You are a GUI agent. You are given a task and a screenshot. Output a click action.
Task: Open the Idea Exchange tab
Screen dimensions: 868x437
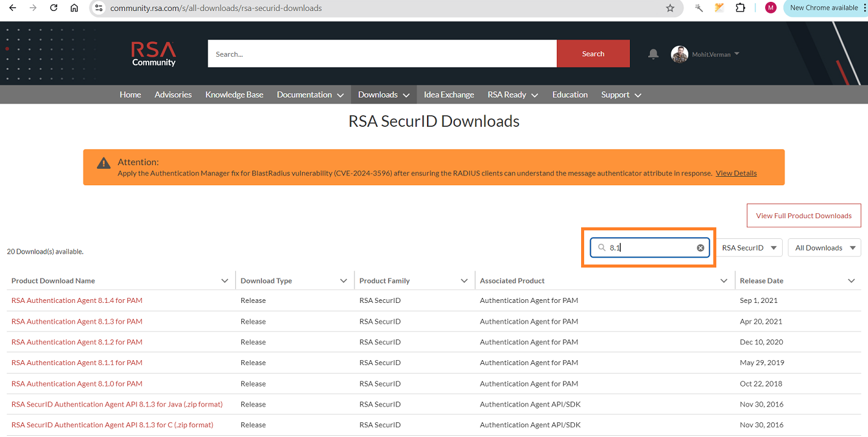449,94
